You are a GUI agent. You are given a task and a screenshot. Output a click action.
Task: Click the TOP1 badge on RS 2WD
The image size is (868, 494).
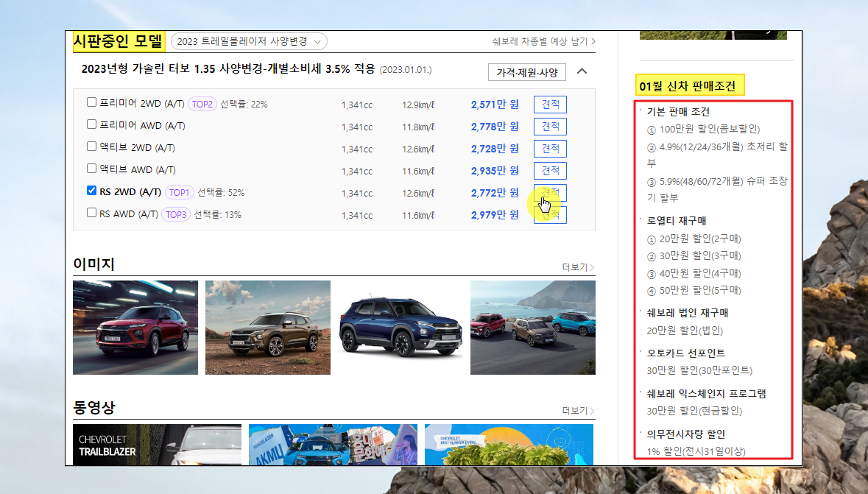(180, 193)
